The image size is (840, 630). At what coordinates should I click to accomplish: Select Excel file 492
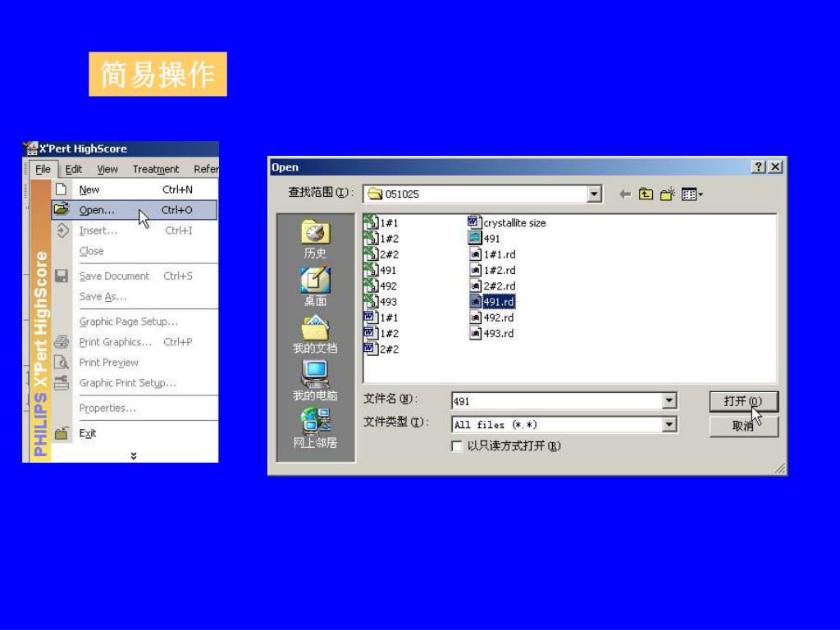click(381, 286)
